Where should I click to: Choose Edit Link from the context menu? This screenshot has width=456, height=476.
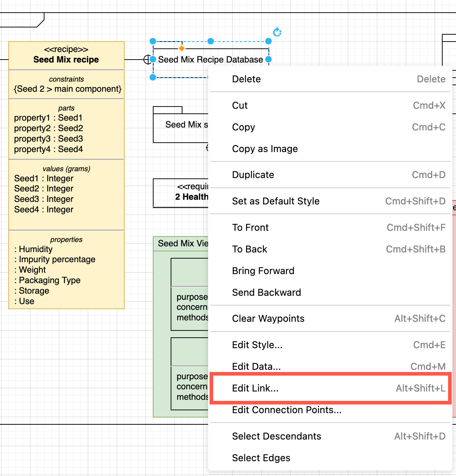point(255,388)
